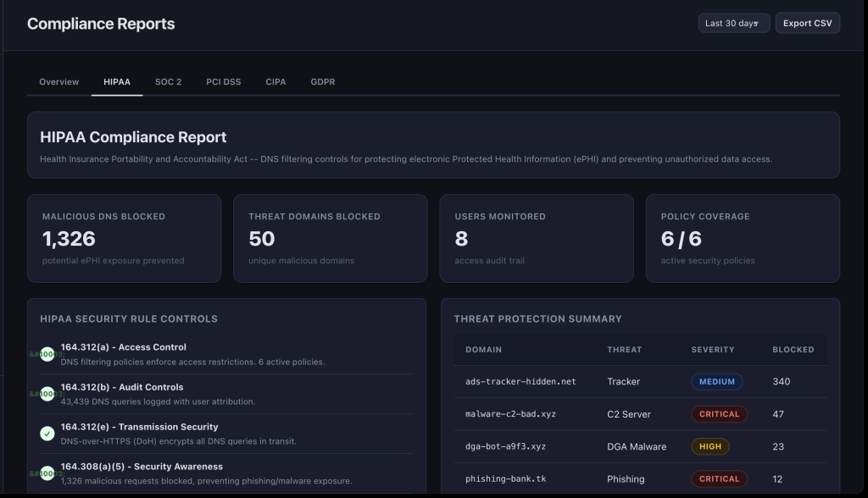Click the HIGH severity badge

pos(709,446)
